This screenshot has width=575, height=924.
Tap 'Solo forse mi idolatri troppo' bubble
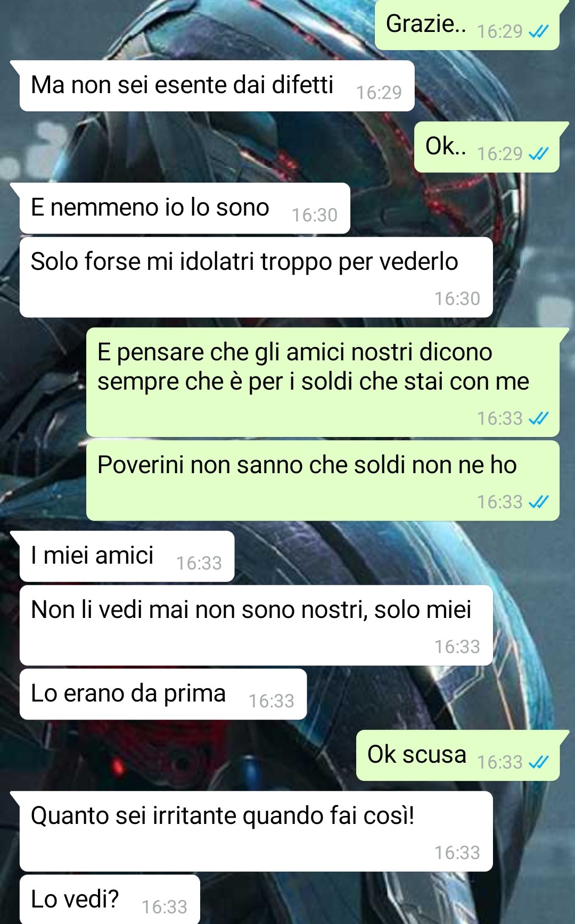tap(256, 277)
